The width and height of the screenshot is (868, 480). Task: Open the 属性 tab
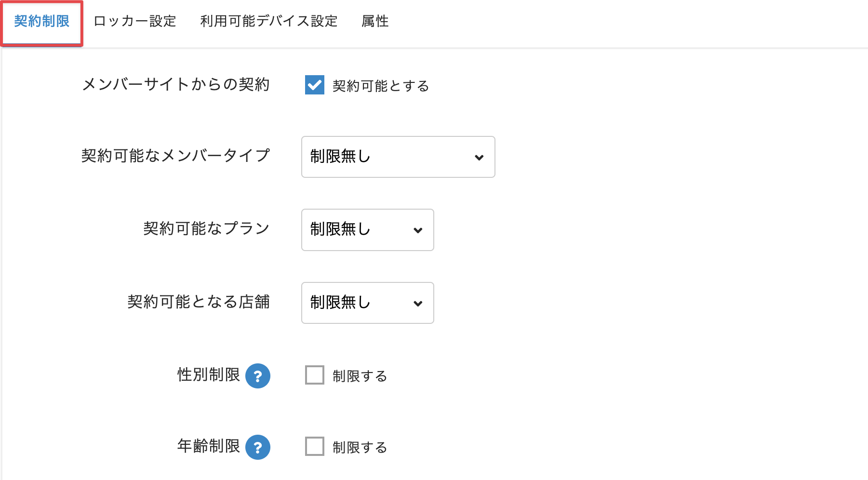tap(375, 21)
